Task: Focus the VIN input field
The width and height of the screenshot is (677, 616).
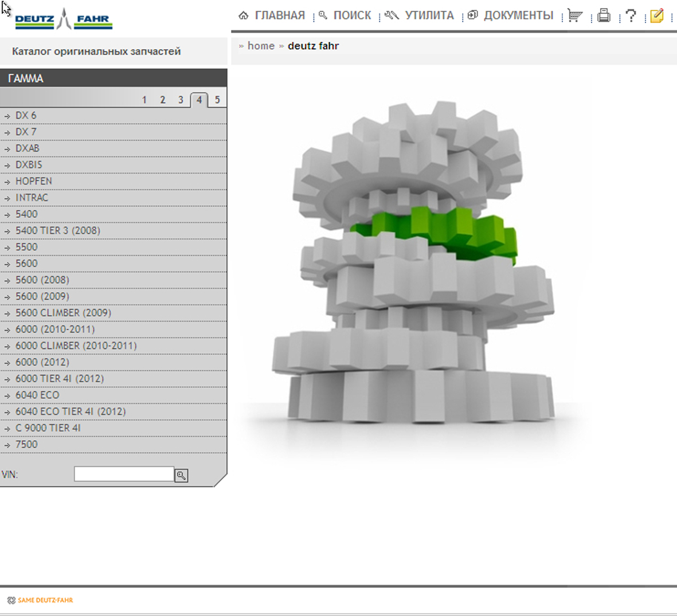Action: pyautogui.click(x=124, y=474)
